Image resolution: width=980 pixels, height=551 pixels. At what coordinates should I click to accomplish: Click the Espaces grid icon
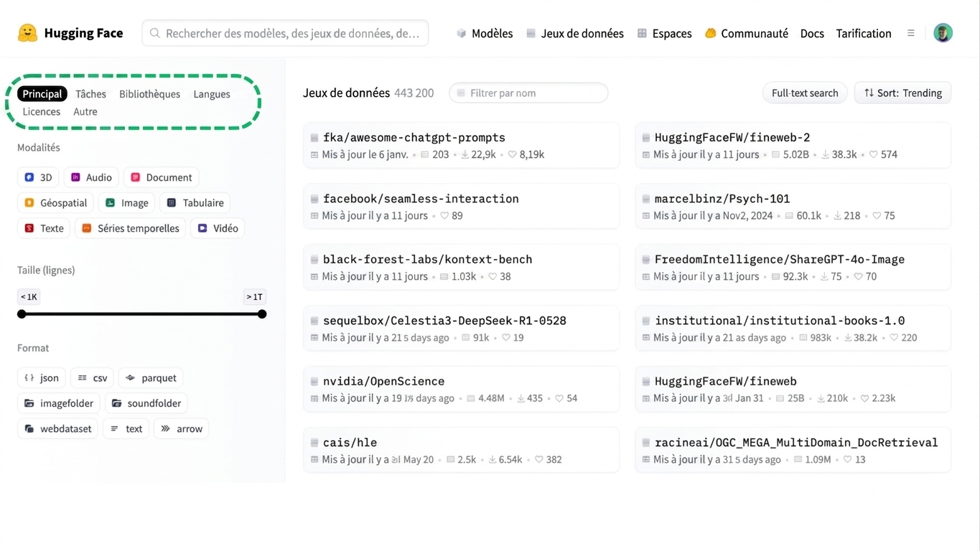point(642,33)
